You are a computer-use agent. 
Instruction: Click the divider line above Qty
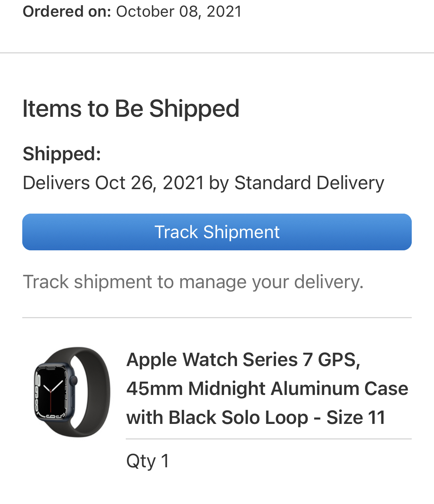click(269, 439)
